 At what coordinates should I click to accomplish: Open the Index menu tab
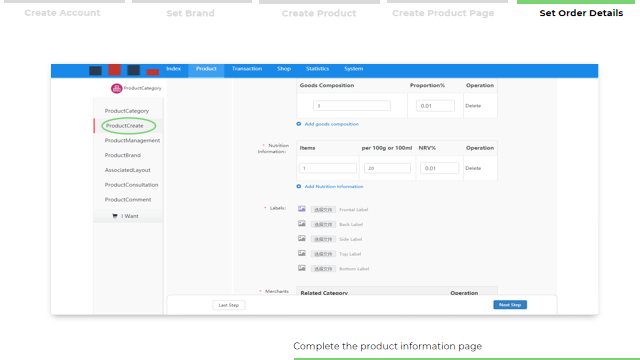pos(173,69)
